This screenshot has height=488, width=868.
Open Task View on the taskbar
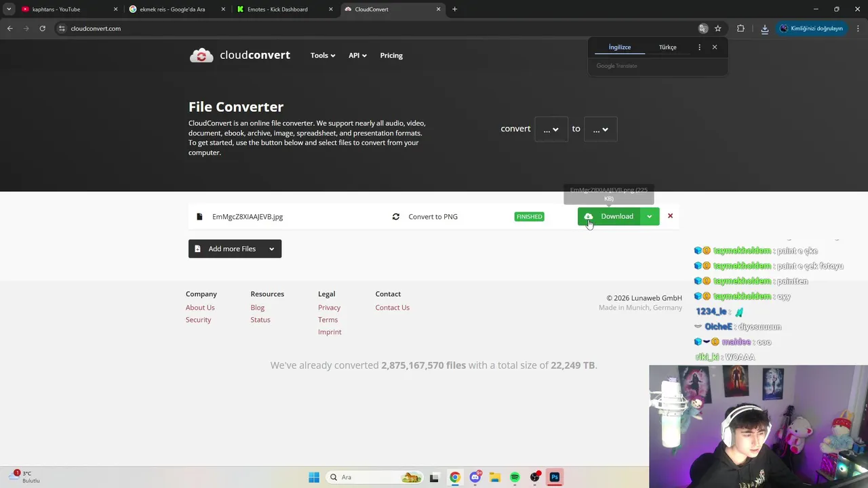tap(435, 477)
